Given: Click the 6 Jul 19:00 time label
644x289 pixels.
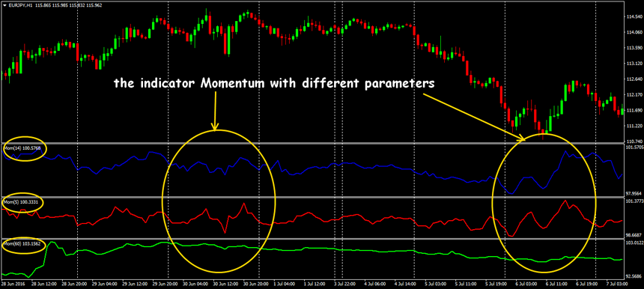Looking at the screenshot, I should point(588,284).
